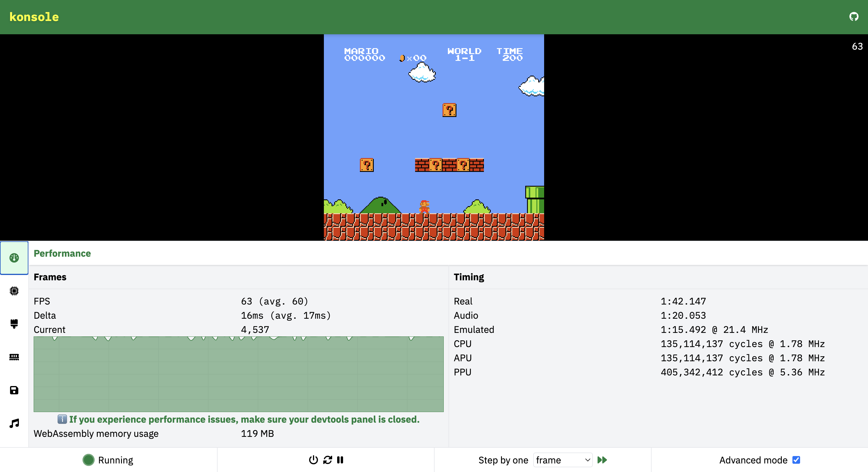Click the FPS value '63 (avg. 60)'
Viewport: 868px width, 472px height.
click(x=275, y=301)
